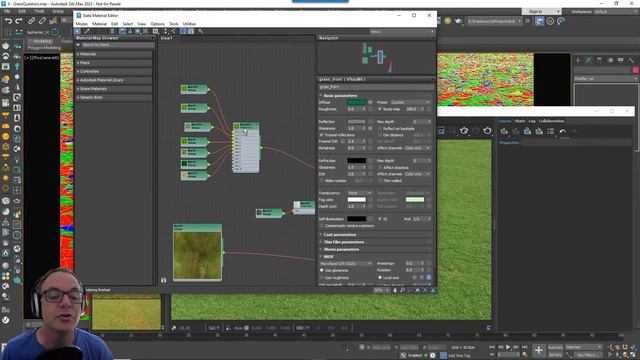The height and width of the screenshot is (360, 640).
Task: Open the Modes menu in Material Editor
Action: [82, 24]
